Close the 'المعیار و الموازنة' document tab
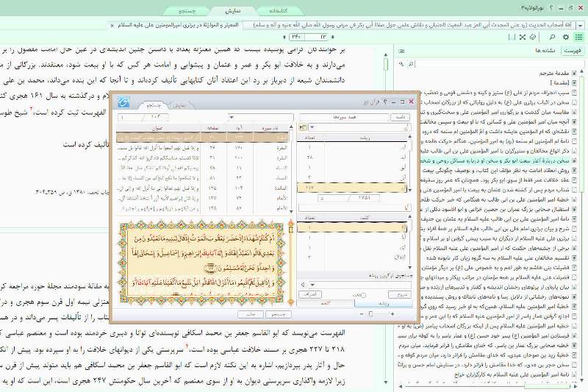Image resolution: width=588 pixels, height=392 pixels. click(112, 26)
